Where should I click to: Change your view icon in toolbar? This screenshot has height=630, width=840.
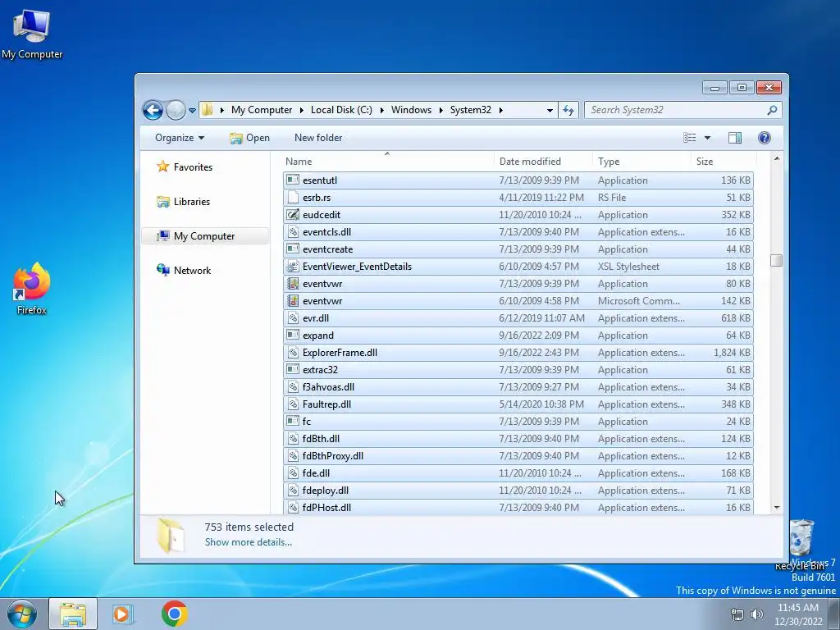click(689, 138)
